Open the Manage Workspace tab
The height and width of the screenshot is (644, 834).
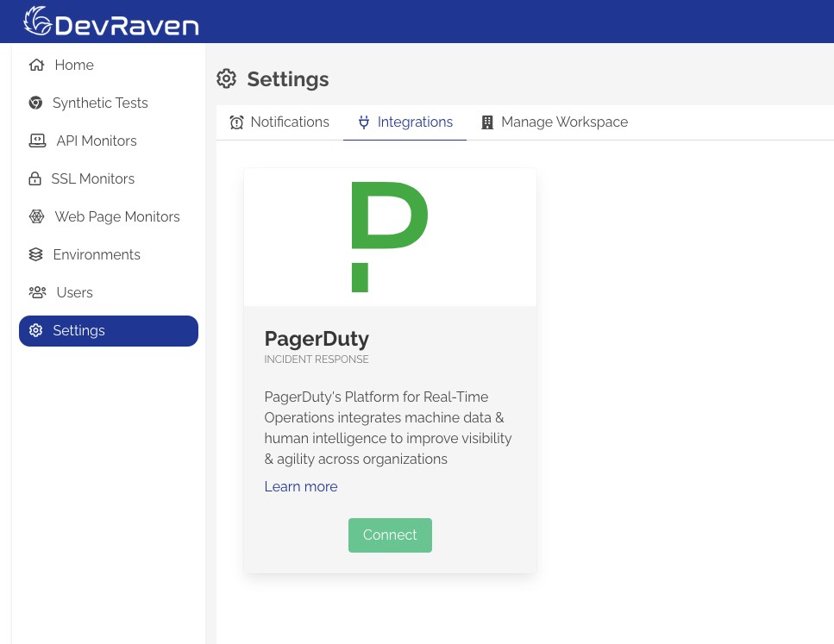(x=564, y=122)
